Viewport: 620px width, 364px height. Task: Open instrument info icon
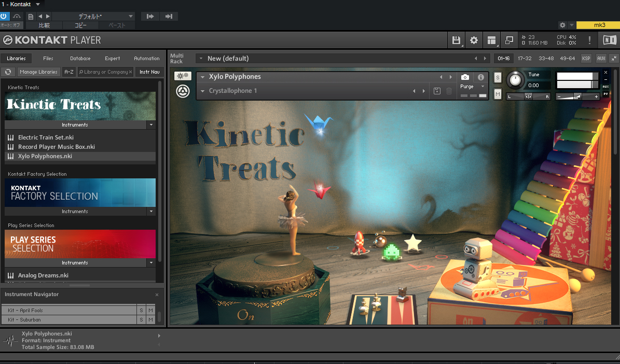481,77
